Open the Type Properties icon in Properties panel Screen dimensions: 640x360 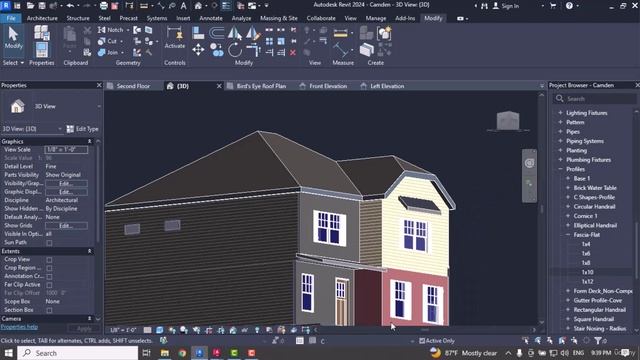click(x=42, y=33)
